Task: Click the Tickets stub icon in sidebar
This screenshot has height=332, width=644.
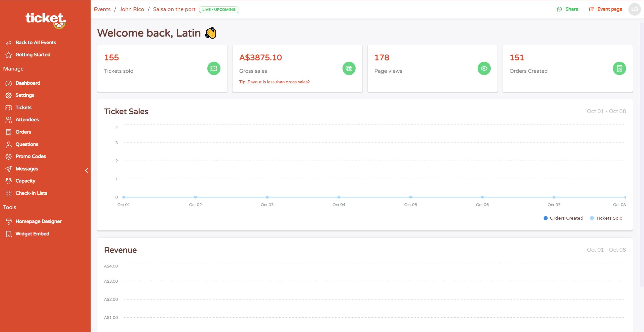Action: (x=9, y=108)
